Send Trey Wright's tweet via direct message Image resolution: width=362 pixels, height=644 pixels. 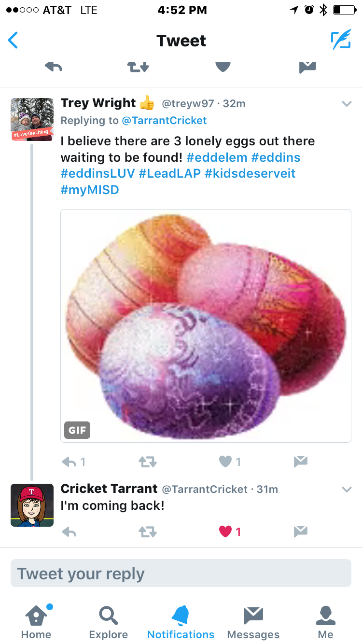click(x=300, y=462)
